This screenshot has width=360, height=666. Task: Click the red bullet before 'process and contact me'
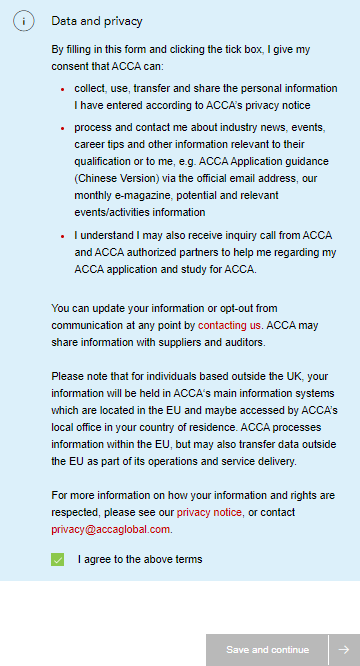pos(62,128)
